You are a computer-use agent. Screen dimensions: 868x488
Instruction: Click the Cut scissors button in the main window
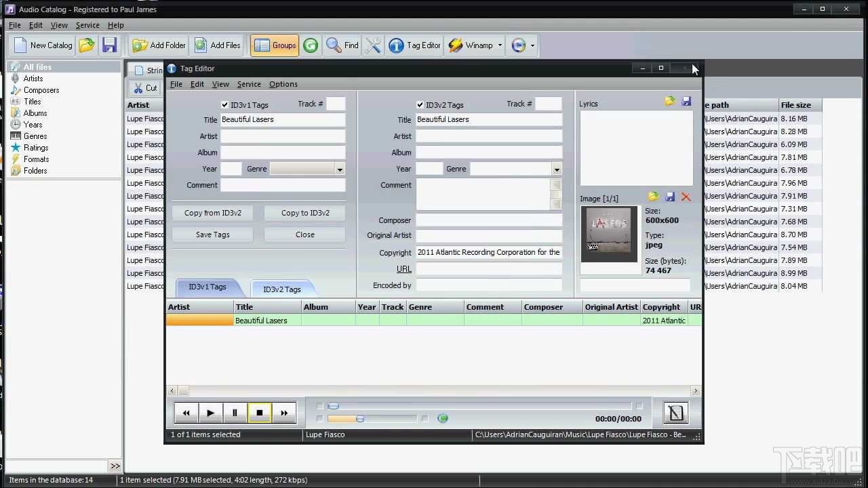click(145, 88)
